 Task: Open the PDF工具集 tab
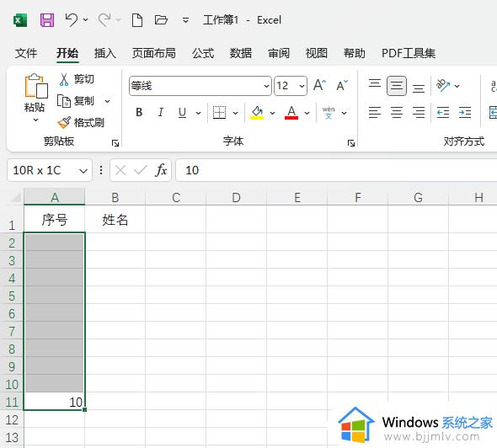409,53
